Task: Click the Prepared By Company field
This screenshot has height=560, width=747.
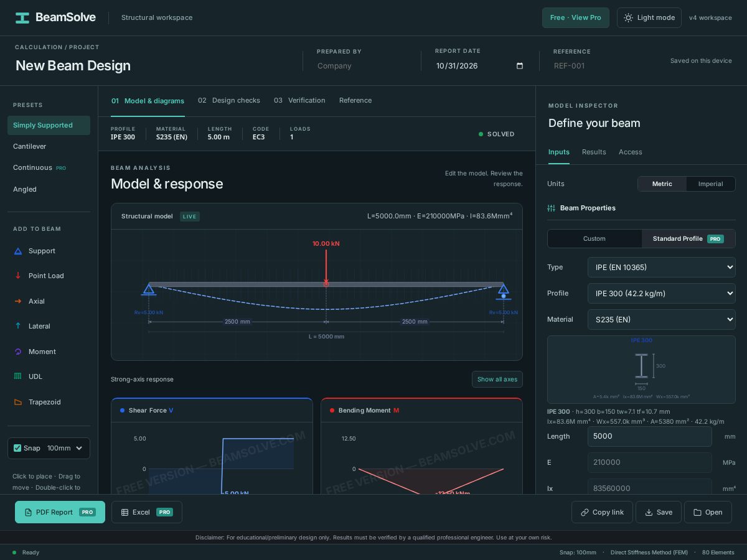Action: (362, 66)
